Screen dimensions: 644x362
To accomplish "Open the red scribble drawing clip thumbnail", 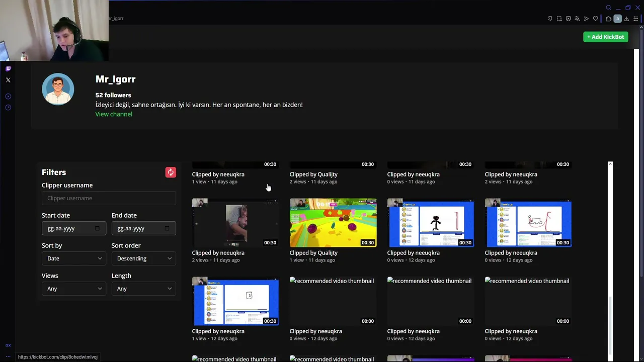I will tap(528, 223).
